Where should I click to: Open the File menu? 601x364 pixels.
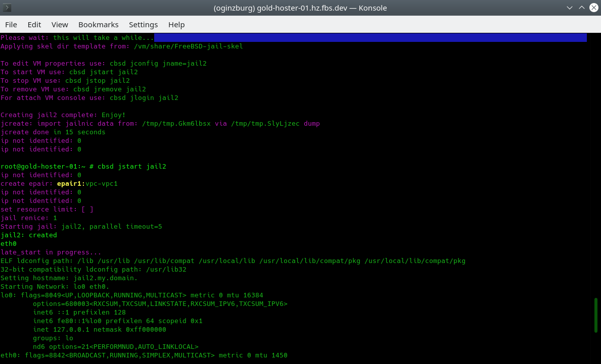(x=11, y=25)
